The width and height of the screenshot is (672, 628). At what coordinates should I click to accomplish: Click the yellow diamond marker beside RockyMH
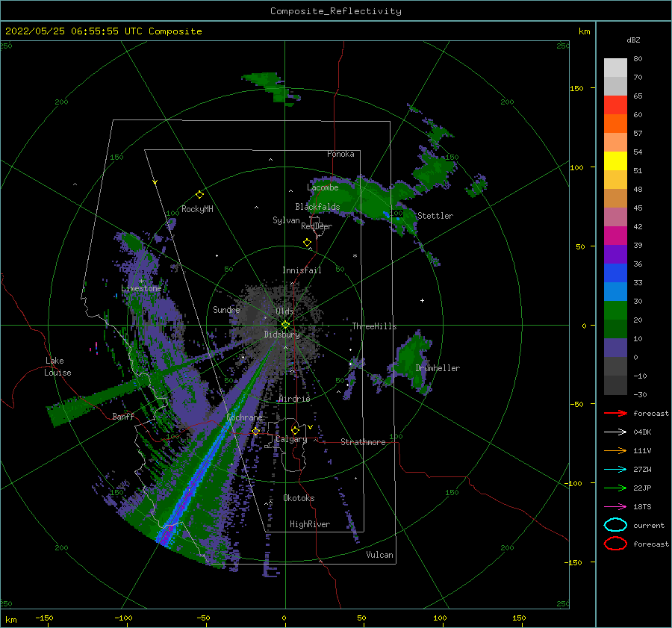coord(199,195)
